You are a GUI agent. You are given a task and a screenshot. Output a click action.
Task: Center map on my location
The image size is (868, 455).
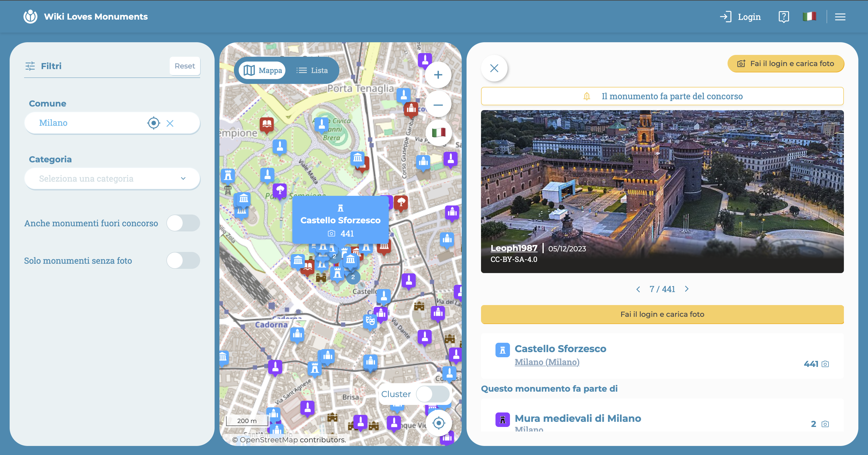[439, 423]
